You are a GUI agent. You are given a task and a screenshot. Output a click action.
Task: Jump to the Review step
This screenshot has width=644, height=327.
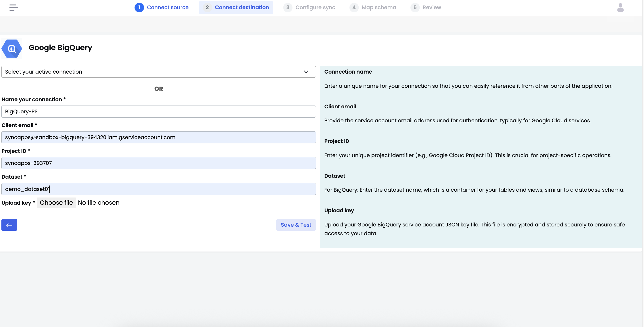[426, 8]
